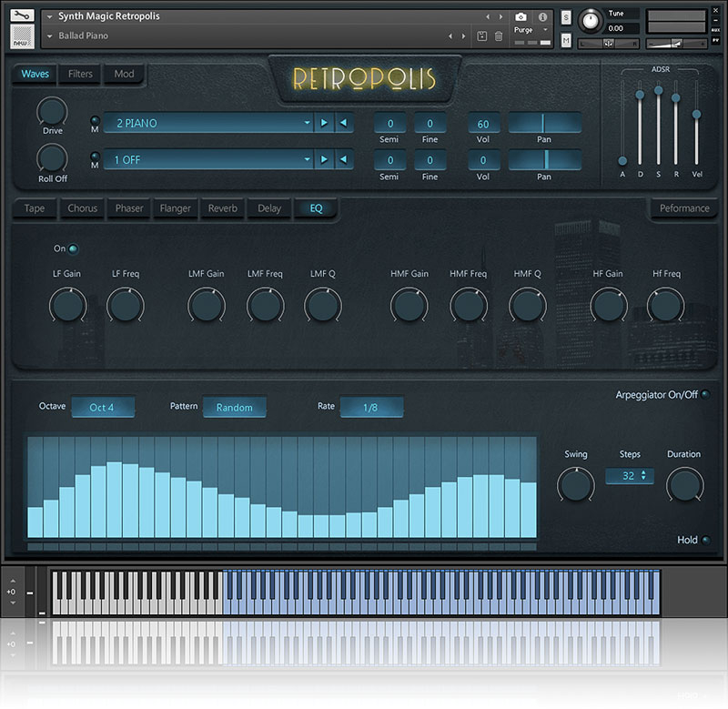Toggle the Hold switch
This screenshot has height=709, width=728.
[x=705, y=540]
